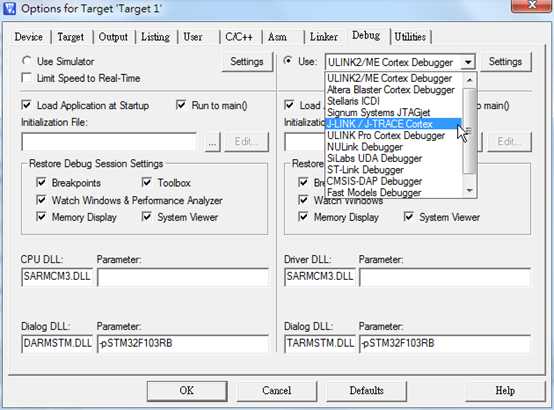The height and width of the screenshot is (410, 554).
Task: Select the Use Simulator radio button
Action: click(x=26, y=61)
